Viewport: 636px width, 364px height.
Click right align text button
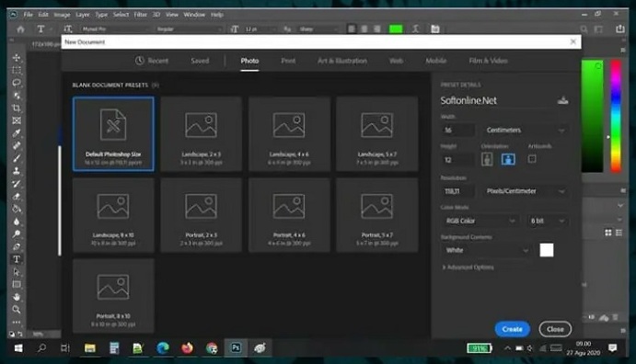[x=377, y=28]
